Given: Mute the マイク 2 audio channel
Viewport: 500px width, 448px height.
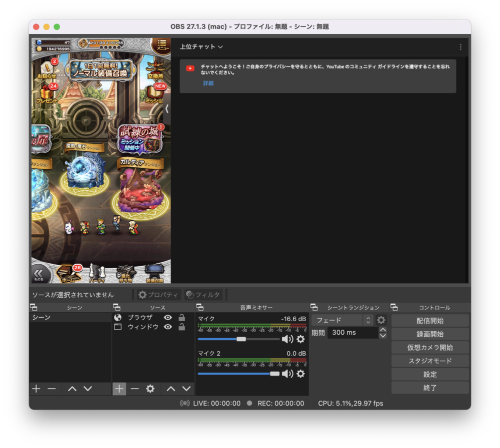Looking at the screenshot, I should click(287, 374).
